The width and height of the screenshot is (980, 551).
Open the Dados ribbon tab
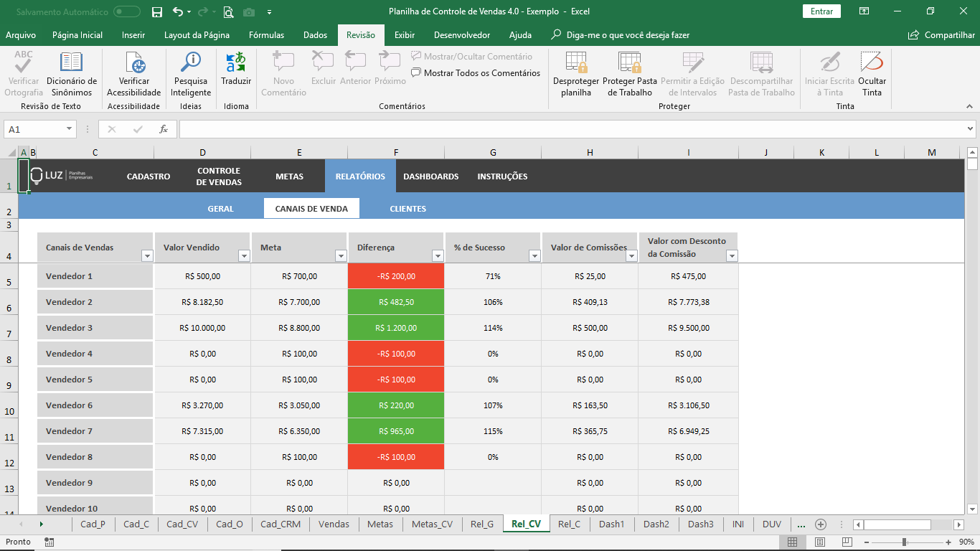(x=315, y=35)
